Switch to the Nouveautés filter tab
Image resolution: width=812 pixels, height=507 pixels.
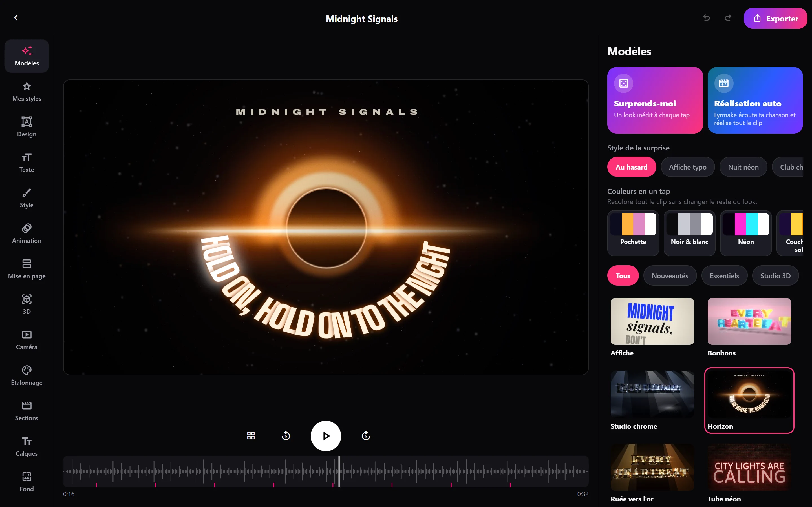pyautogui.click(x=670, y=276)
